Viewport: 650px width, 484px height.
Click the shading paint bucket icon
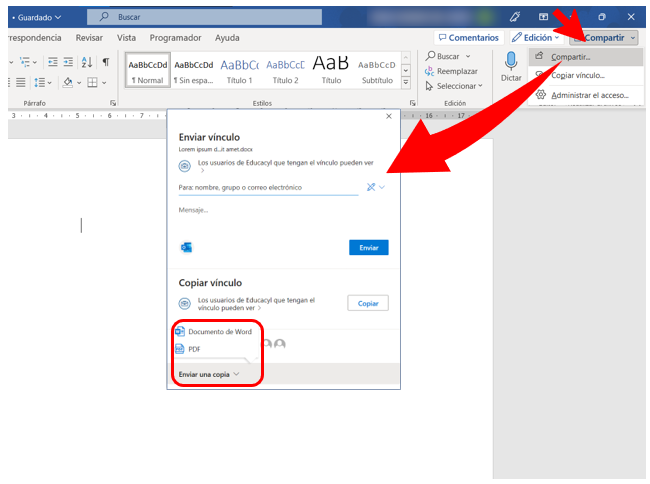tap(68, 82)
